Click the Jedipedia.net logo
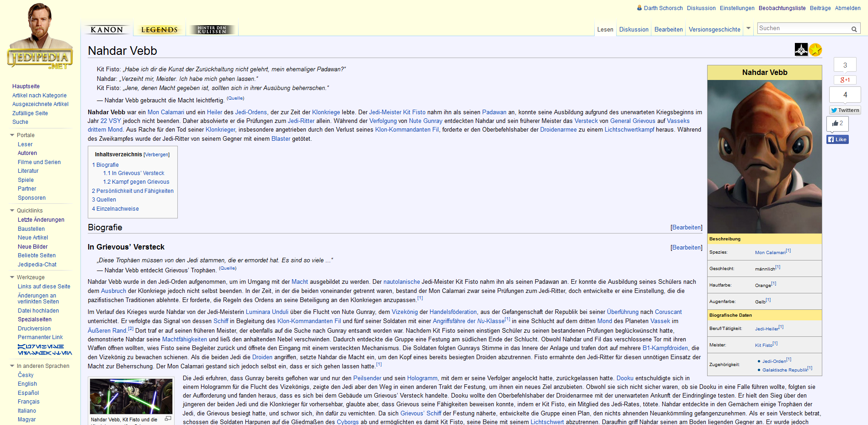 pos(40,37)
